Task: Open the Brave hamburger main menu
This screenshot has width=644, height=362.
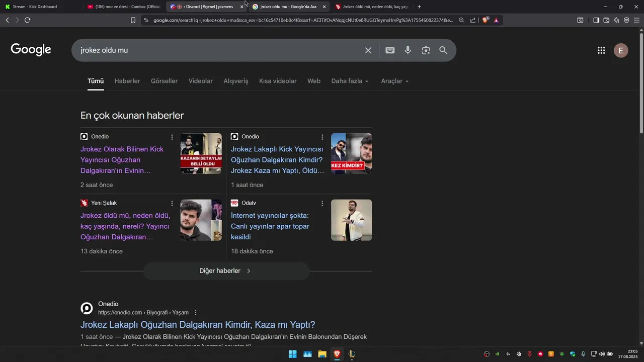Action: [636, 20]
